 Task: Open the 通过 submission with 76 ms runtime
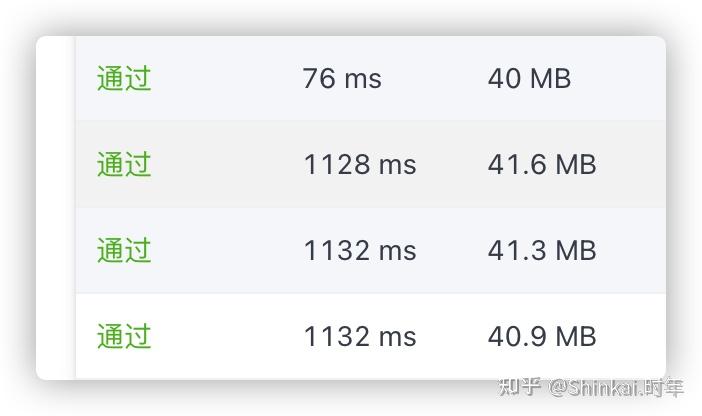[x=124, y=78]
